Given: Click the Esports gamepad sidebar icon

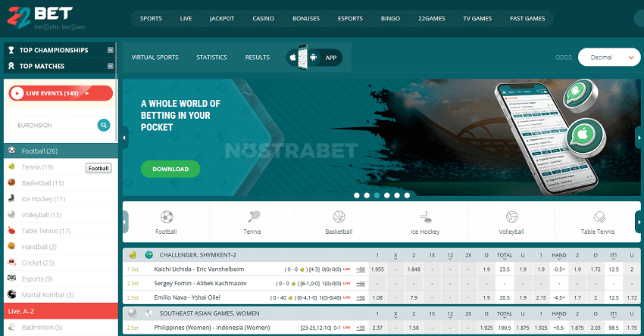Looking at the screenshot, I should 12,278.
